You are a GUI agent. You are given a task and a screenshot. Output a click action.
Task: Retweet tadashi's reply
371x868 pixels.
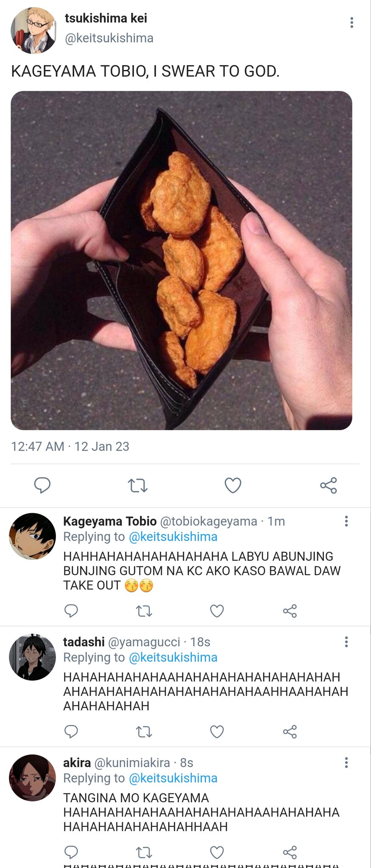click(x=144, y=732)
